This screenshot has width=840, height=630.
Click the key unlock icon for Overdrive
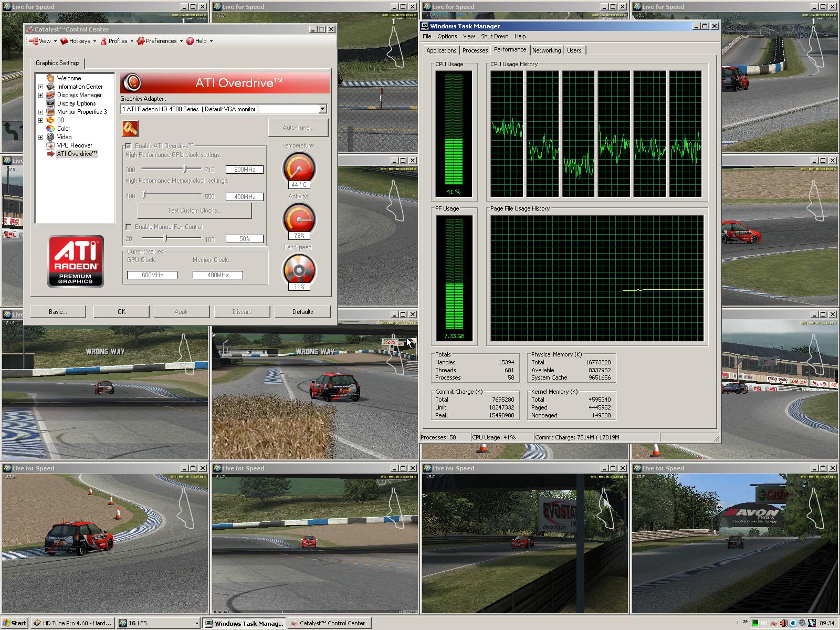pos(130,128)
